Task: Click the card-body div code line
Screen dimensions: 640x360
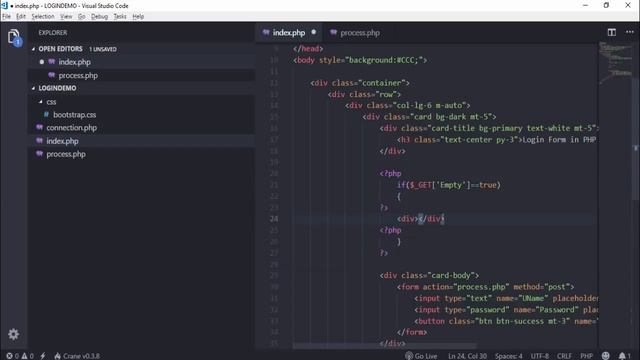Action: 429,276
